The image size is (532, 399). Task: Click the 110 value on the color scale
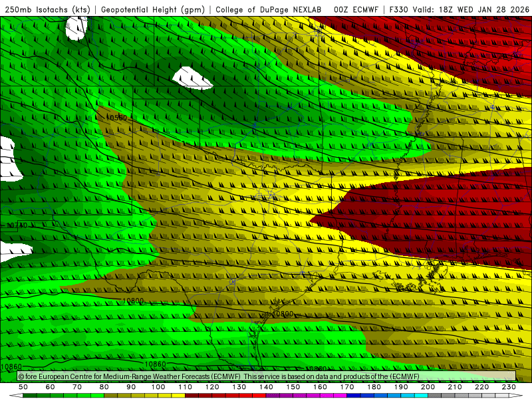(186, 387)
